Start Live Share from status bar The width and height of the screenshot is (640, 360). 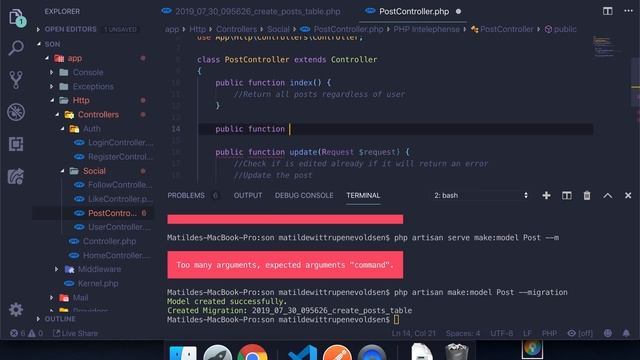tap(76, 333)
